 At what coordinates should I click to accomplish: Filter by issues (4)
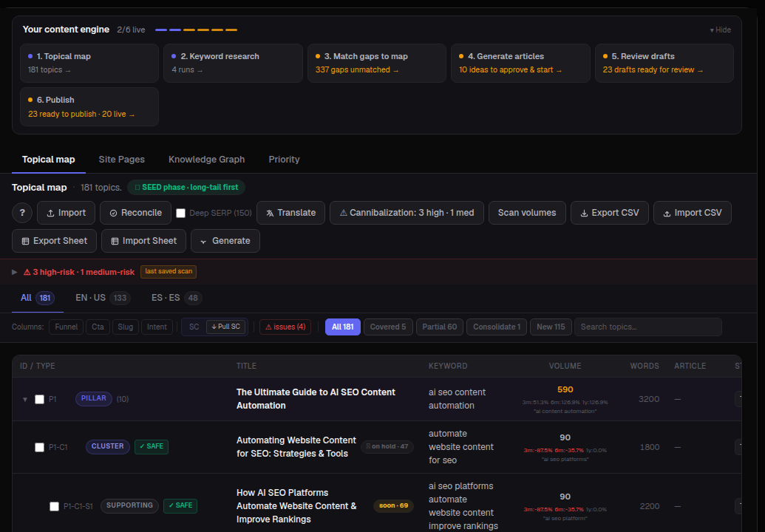(285, 327)
